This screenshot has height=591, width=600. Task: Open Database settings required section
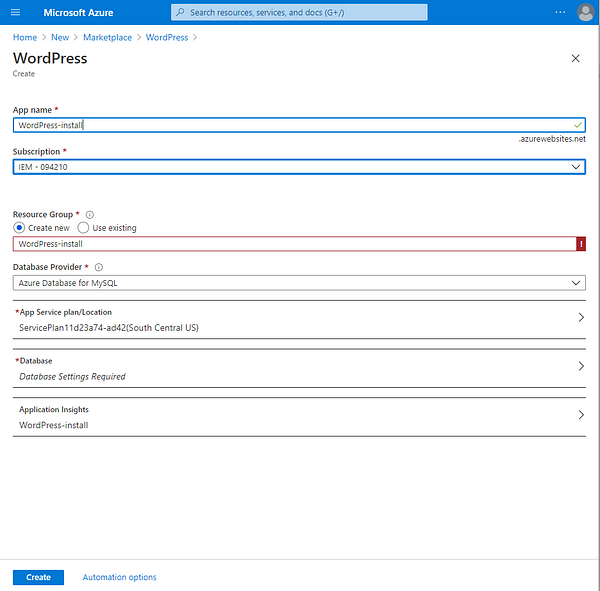pos(299,368)
